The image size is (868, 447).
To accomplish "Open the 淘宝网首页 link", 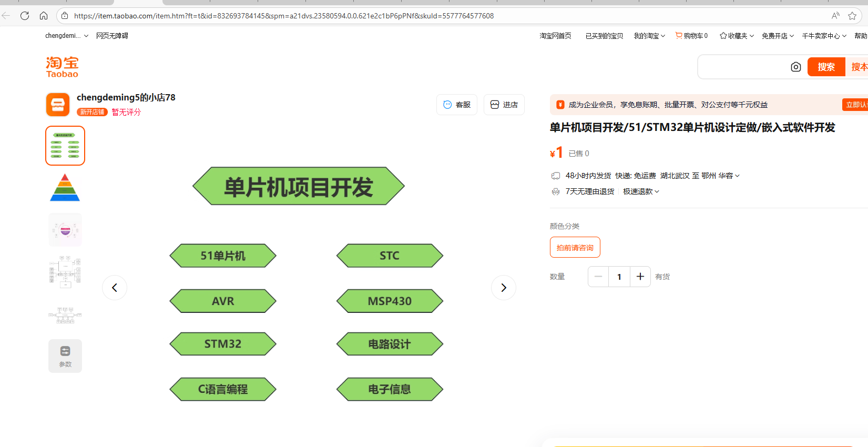I will click(x=555, y=36).
